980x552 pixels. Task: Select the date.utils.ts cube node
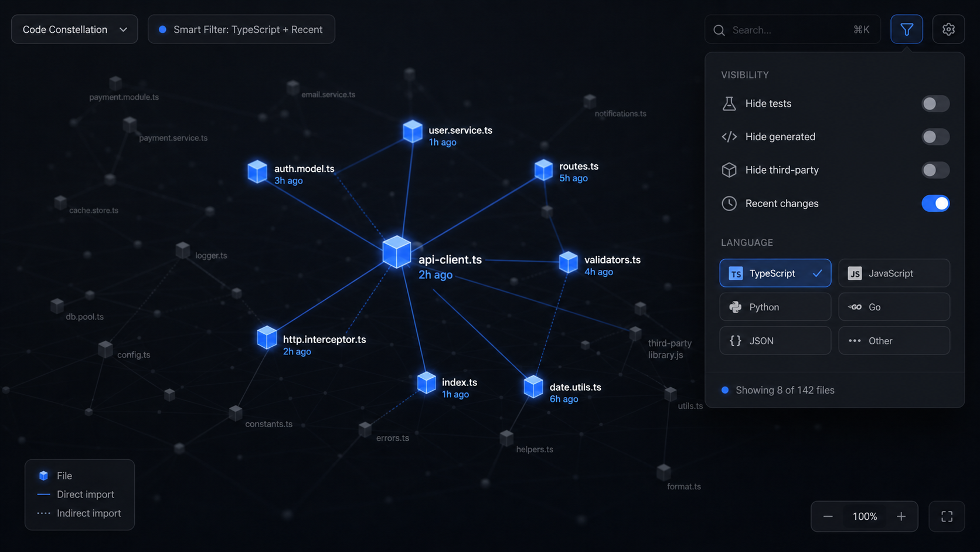tap(533, 387)
